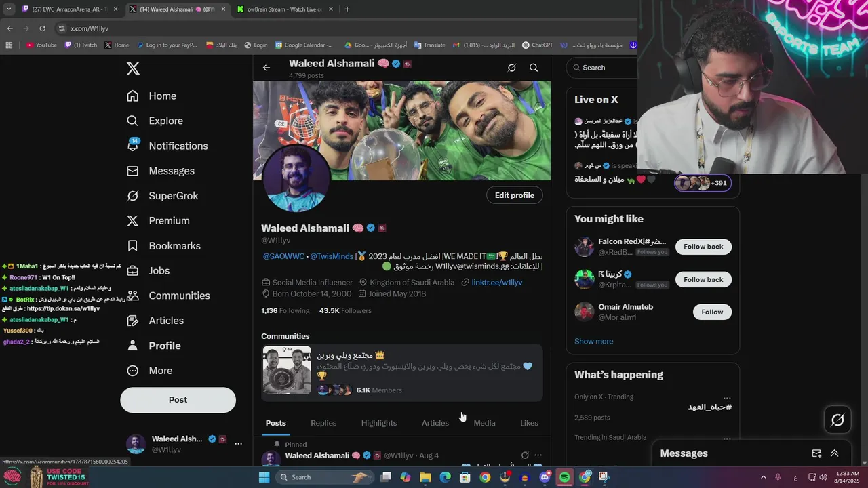Open Communities in the sidebar

169,296
